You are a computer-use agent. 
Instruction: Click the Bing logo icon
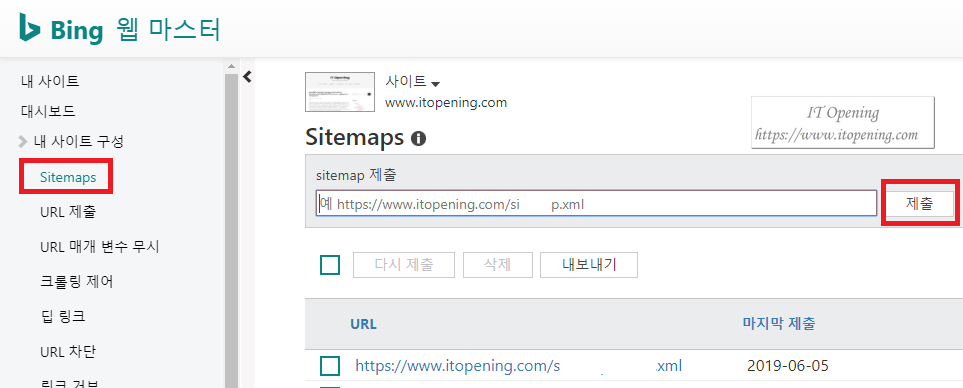29,28
